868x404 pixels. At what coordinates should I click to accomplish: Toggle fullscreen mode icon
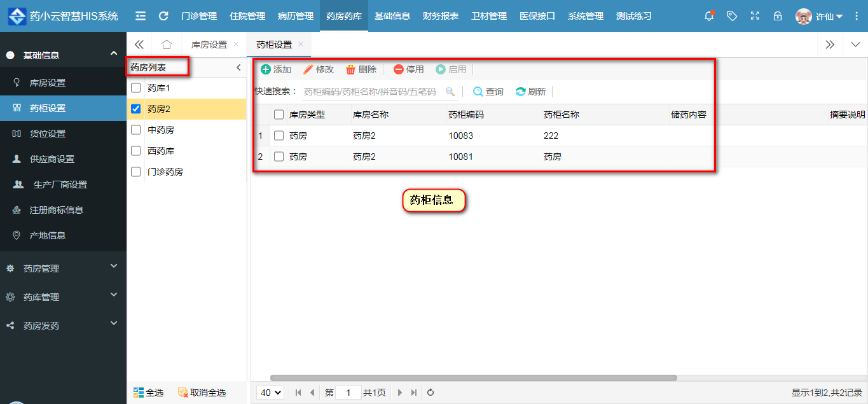click(755, 16)
